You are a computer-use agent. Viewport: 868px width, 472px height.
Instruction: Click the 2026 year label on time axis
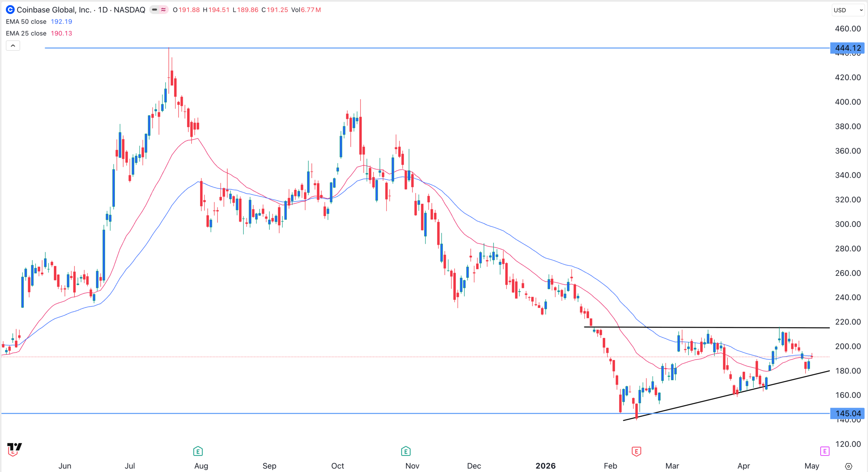(x=546, y=466)
